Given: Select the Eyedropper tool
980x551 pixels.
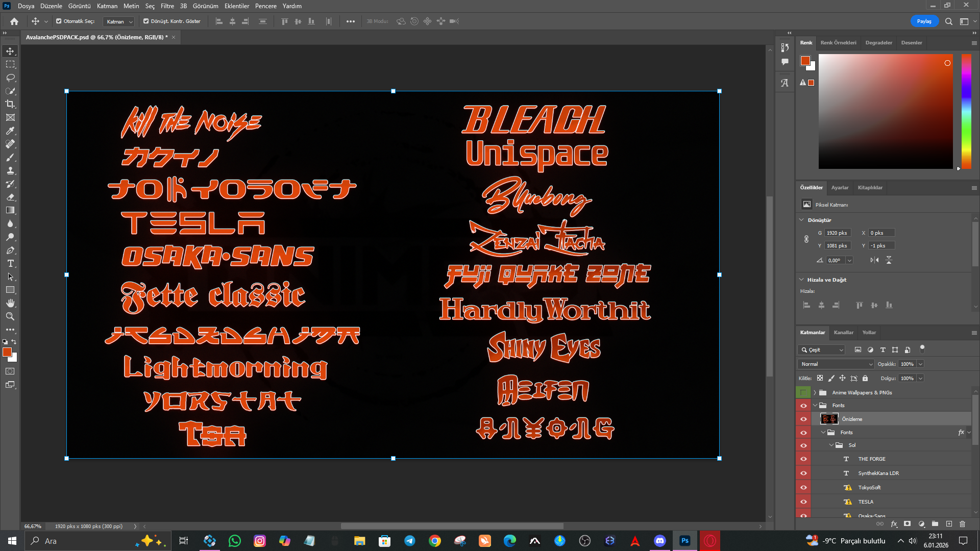Looking at the screenshot, I should click(10, 131).
